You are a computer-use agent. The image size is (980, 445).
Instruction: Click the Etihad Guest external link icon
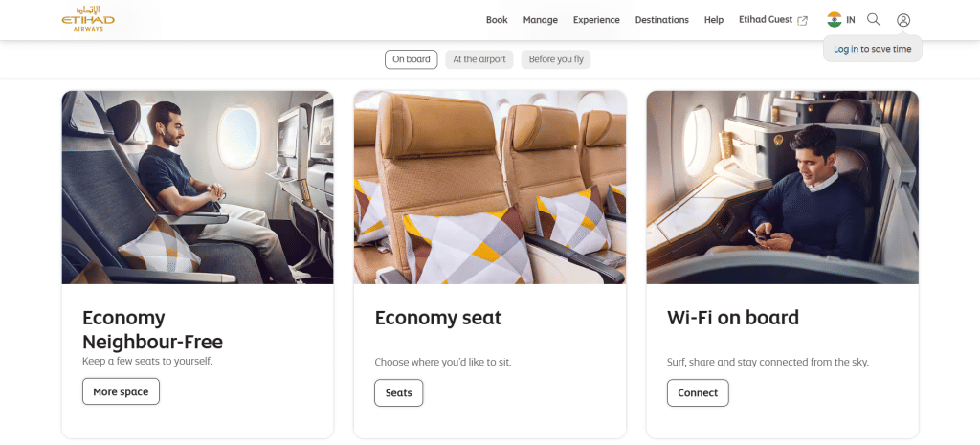coord(802,20)
